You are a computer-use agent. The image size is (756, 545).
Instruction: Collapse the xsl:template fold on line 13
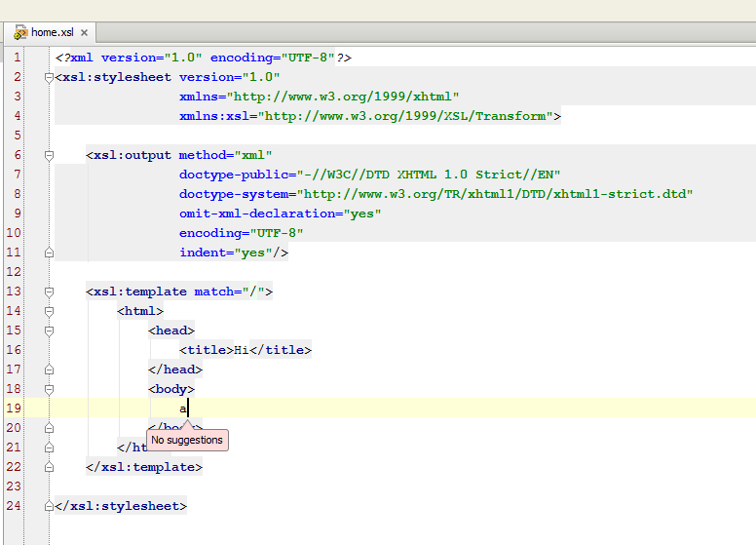click(x=49, y=292)
